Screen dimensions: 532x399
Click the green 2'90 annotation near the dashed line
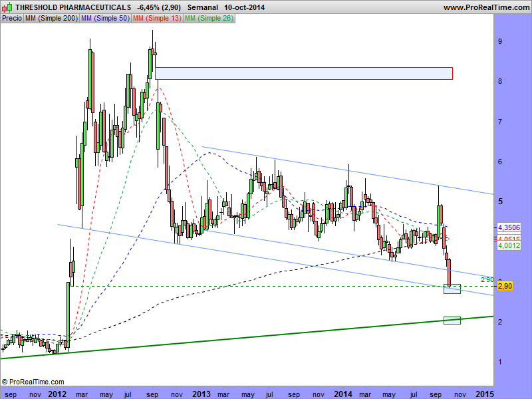pos(487,280)
